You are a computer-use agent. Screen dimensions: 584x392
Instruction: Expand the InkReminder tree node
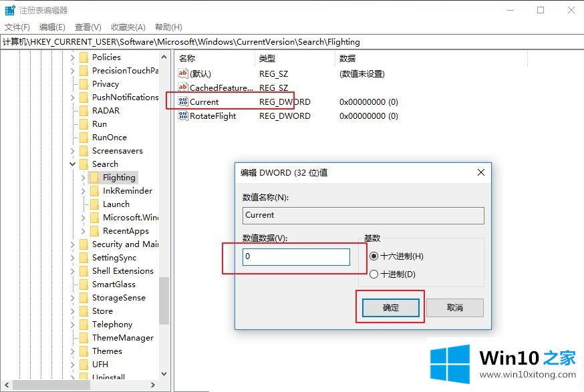[x=83, y=191]
